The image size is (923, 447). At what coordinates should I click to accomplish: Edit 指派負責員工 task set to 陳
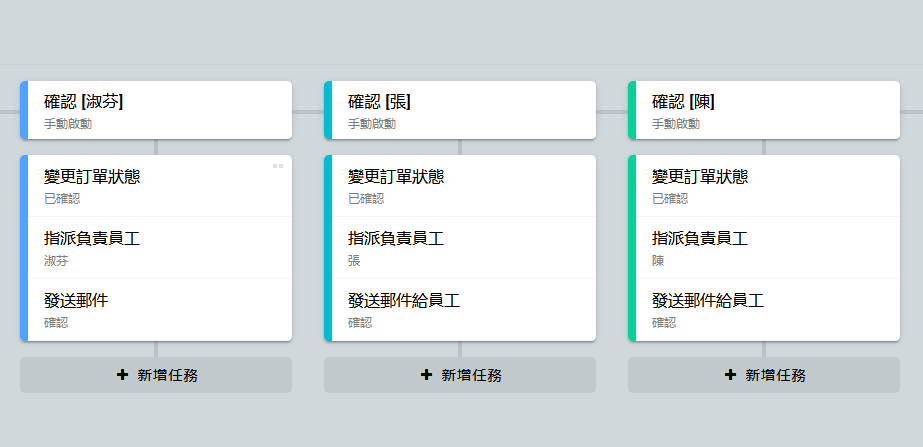click(766, 248)
